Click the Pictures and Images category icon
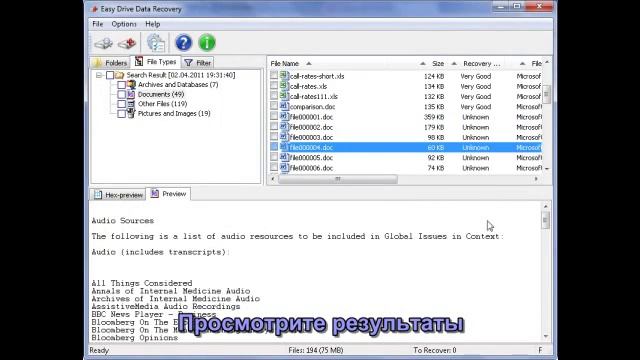The width and height of the screenshot is (640, 360). pos(131,113)
